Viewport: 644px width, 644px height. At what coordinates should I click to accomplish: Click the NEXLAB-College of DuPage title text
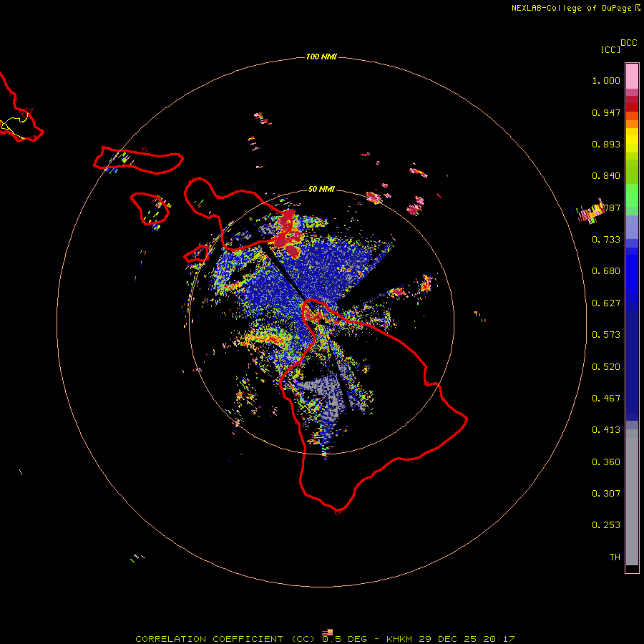[x=571, y=8]
